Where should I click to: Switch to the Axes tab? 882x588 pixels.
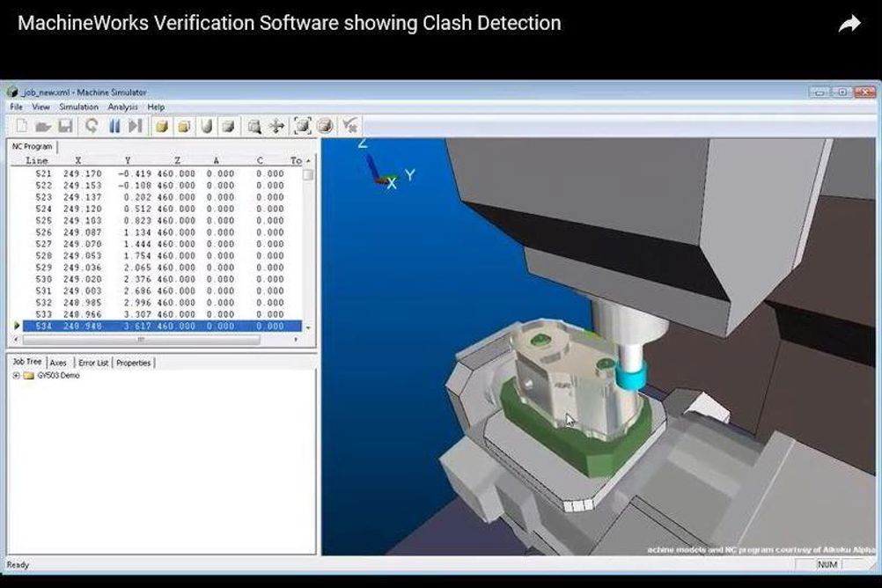tap(58, 363)
